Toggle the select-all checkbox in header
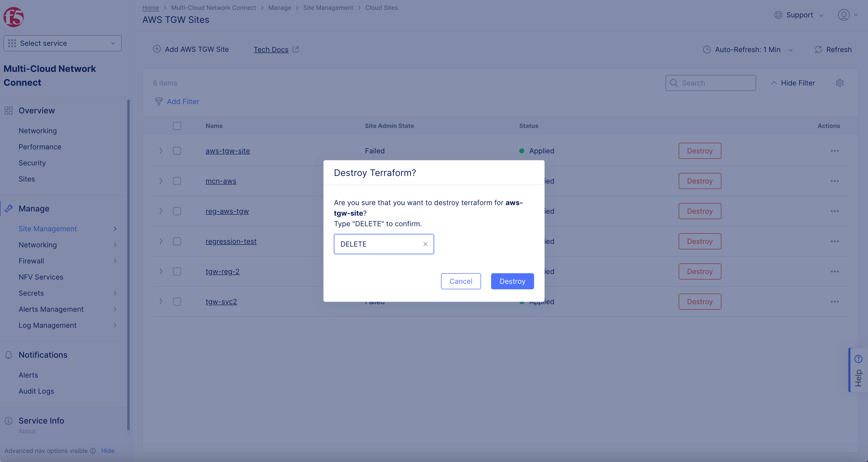The width and height of the screenshot is (868, 462). coord(177,126)
